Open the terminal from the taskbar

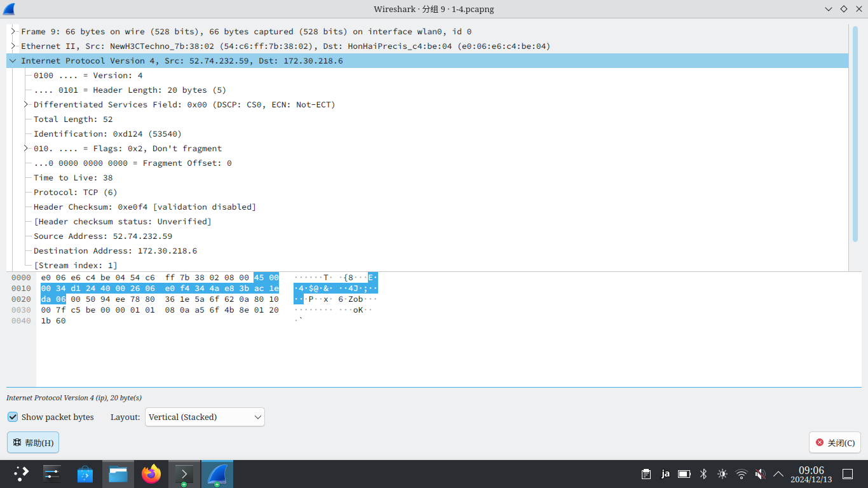tap(184, 473)
